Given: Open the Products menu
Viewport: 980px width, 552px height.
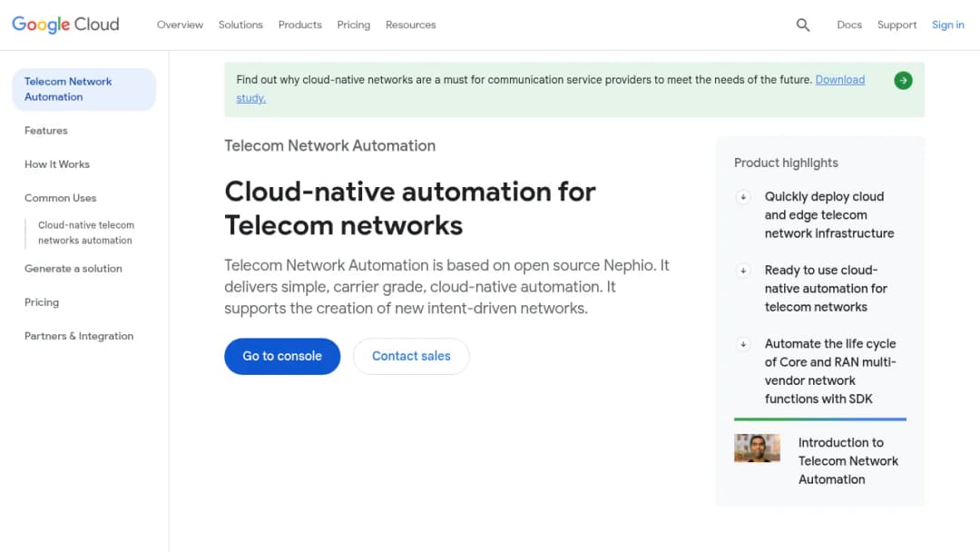Looking at the screenshot, I should point(300,25).
